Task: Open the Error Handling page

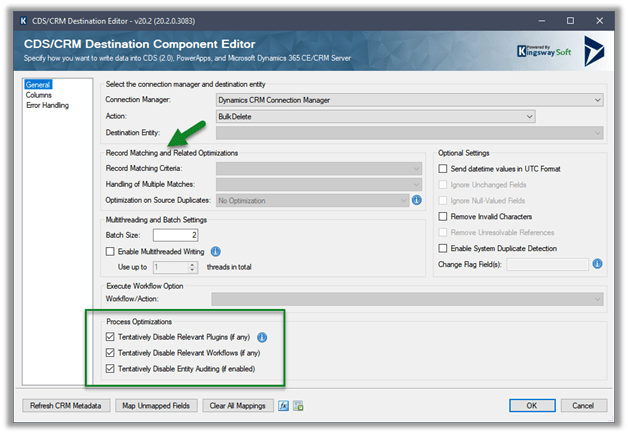Action: 48,105
